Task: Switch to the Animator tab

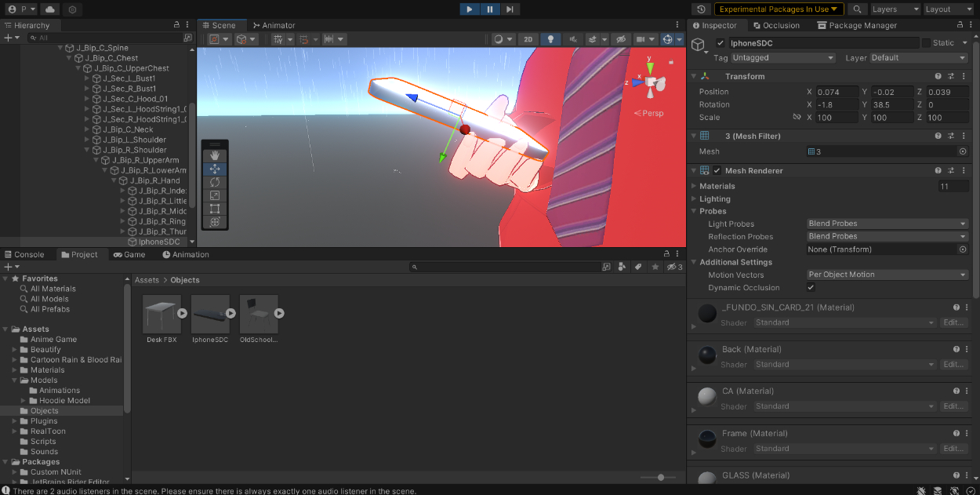Action: (274, 25)
